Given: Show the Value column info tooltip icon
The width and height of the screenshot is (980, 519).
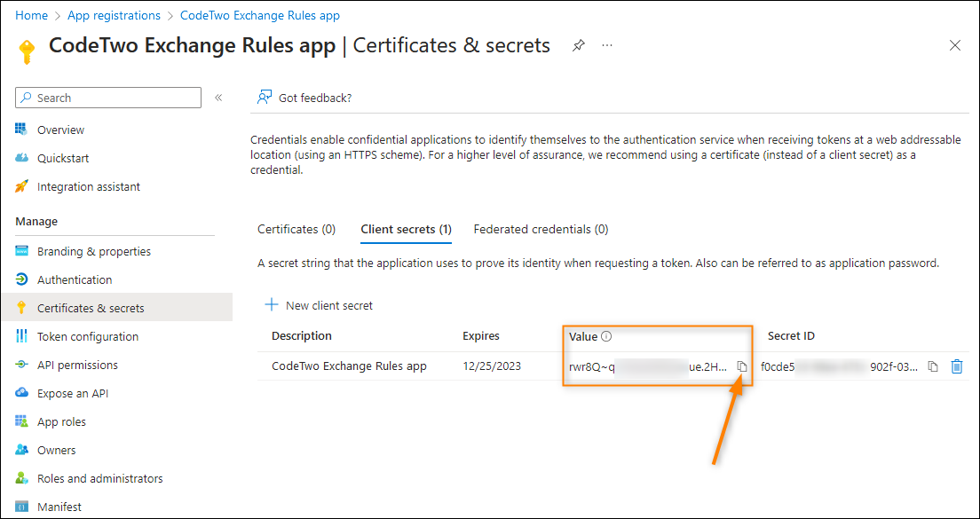Looking at the screenshot, I should 605,336.
